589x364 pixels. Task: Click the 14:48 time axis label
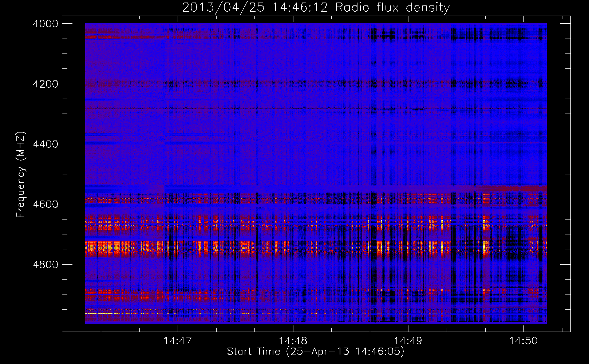pyautogui.click(x=293, y=341)
